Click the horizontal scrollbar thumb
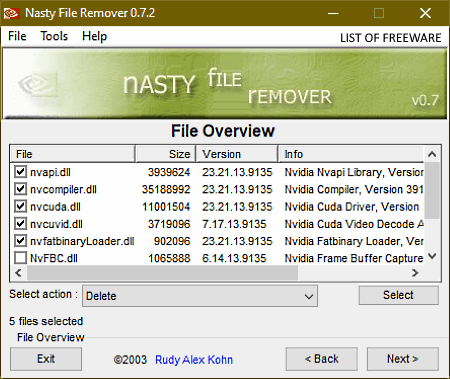This screenshot has width=450, height=379. coord(162,273)
